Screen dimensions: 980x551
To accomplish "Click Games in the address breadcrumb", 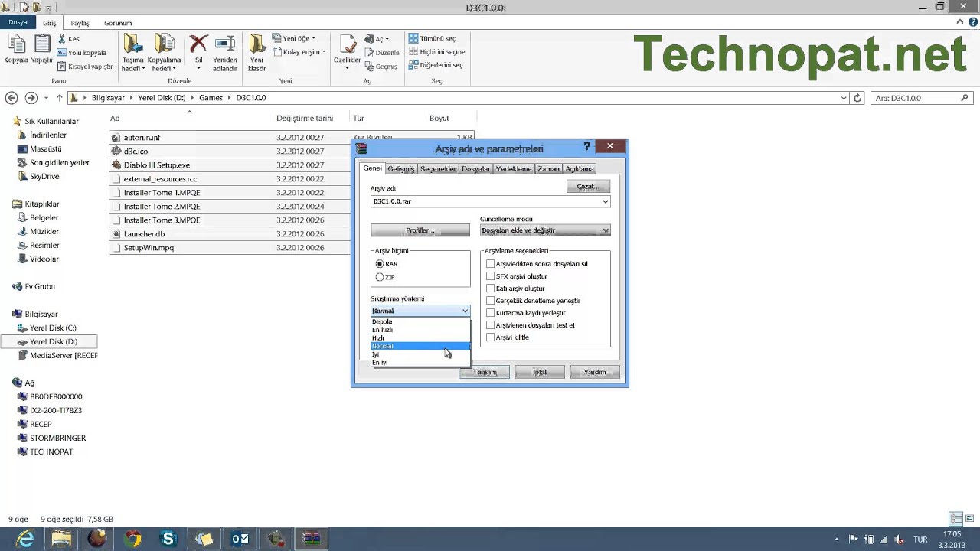I will (211, 98).
